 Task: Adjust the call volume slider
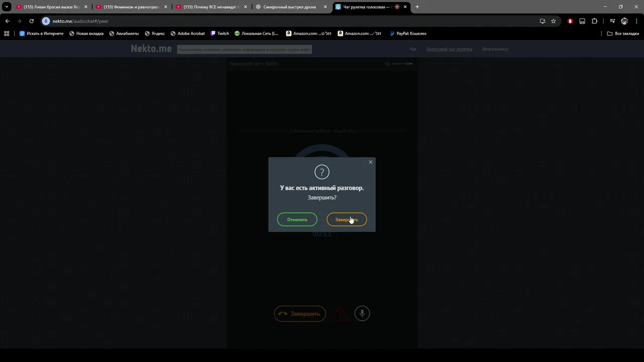[403, 64]
